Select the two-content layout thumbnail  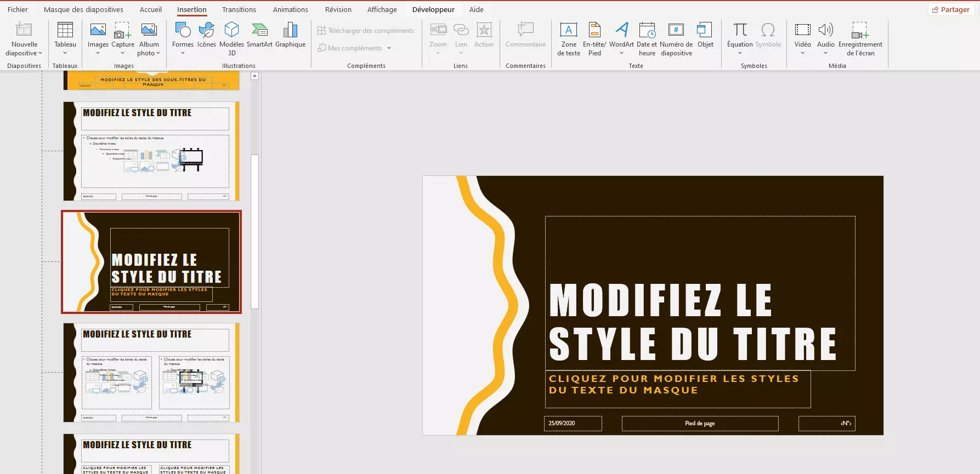[x=151, y=373]
